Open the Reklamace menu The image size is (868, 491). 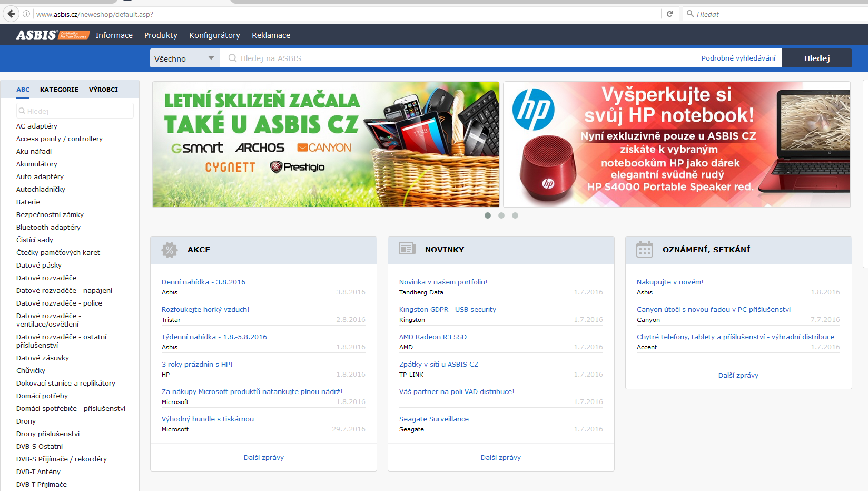[x=271, y=35]
